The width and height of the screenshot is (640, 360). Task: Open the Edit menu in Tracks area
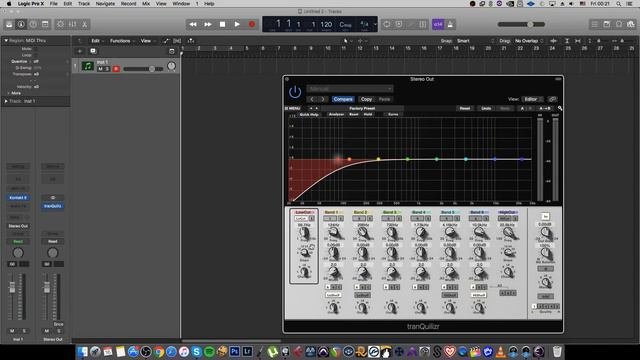point(96,41)
